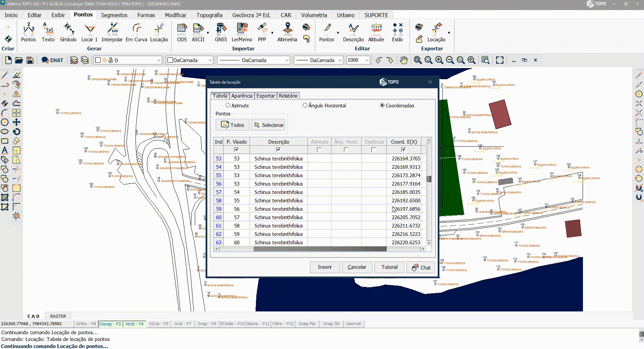Switch to the Aparência tab
The width and height of the screenshot is (644, 349).
[242, 96]
